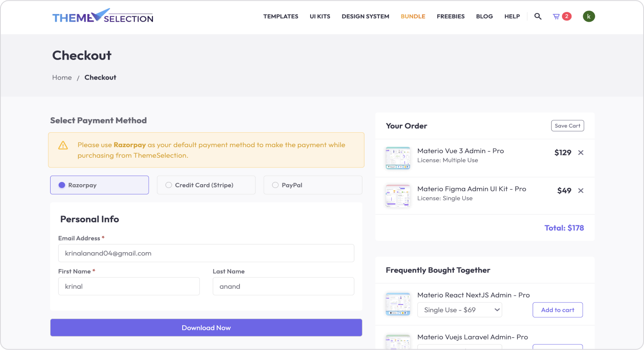The height and width of the screenshot is (350, 644).
Task: Select PayPal as payment method
Action: (x=313, y=185)
